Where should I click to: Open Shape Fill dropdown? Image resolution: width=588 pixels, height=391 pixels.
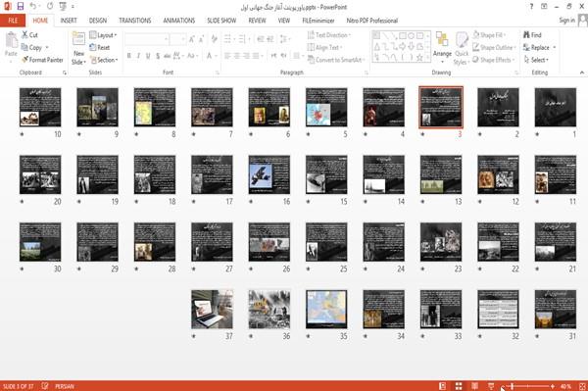pos(489,35)
